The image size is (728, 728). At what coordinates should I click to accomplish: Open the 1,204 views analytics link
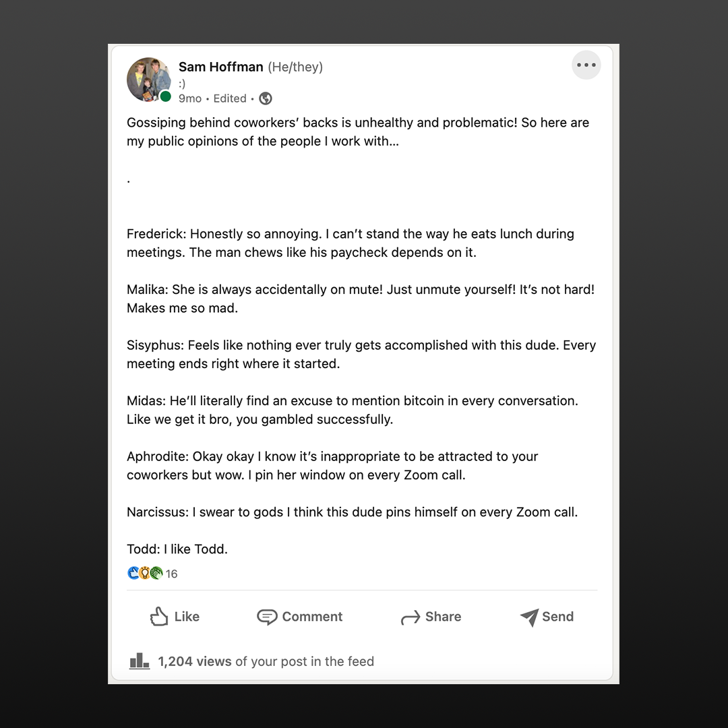point(195,661)
